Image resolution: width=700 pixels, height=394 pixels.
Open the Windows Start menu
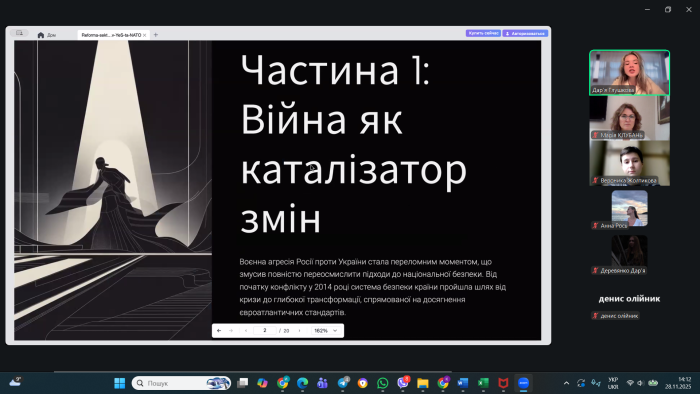pyautogui.click(x=120, y=383)
